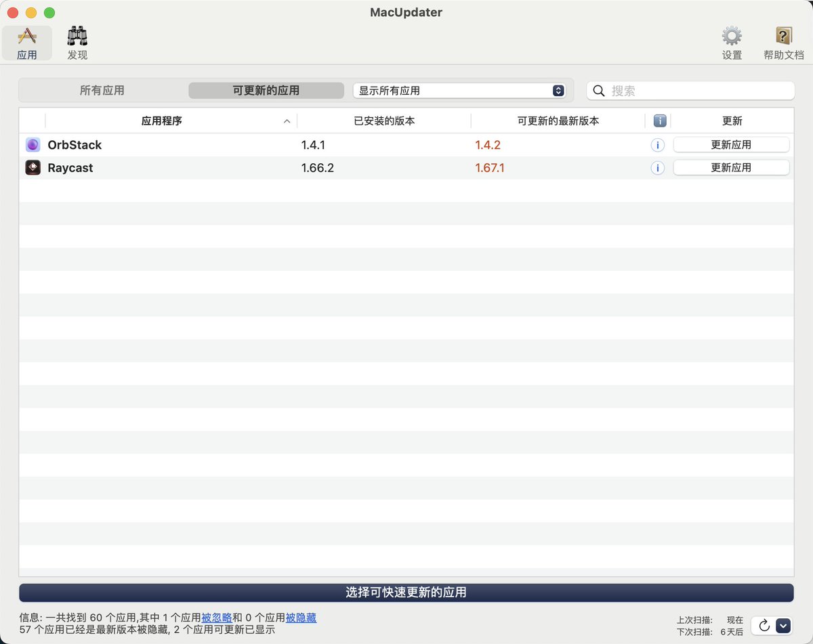Show info for Raycast
813x644 pixels.
(x=657, y=168)
